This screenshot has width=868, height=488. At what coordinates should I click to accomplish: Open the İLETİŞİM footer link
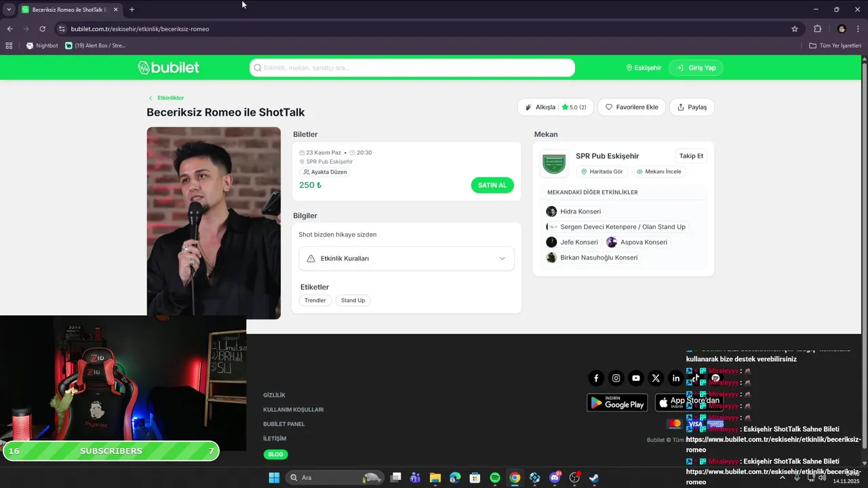275,439
